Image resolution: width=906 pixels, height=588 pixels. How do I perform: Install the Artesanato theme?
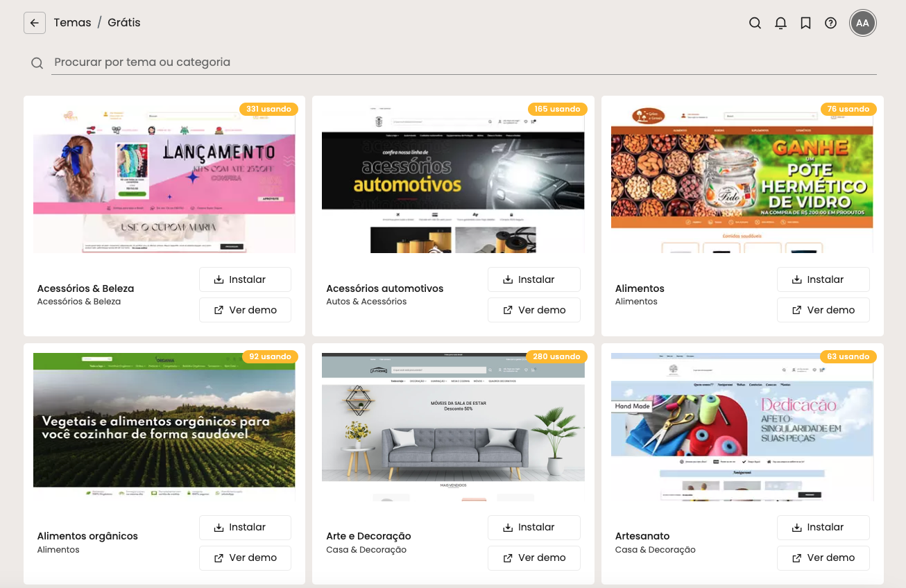point(823,527)
